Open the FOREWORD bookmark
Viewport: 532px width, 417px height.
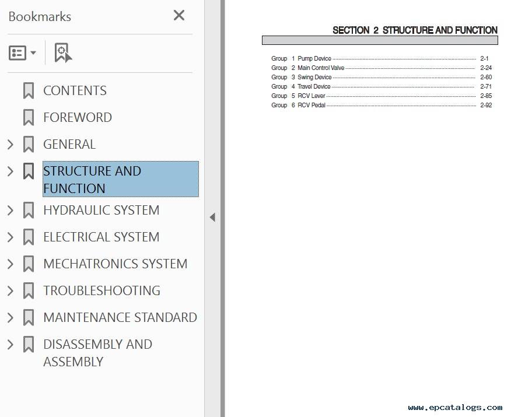pos(78,117)
